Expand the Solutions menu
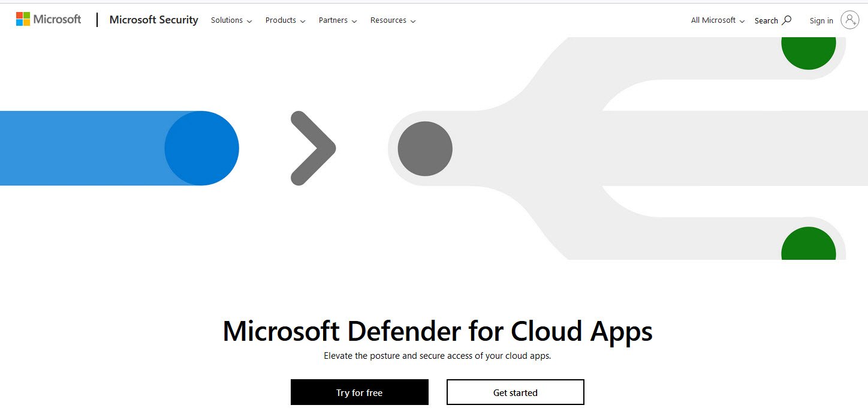This screenshot has height=414, width=868. 231,20
